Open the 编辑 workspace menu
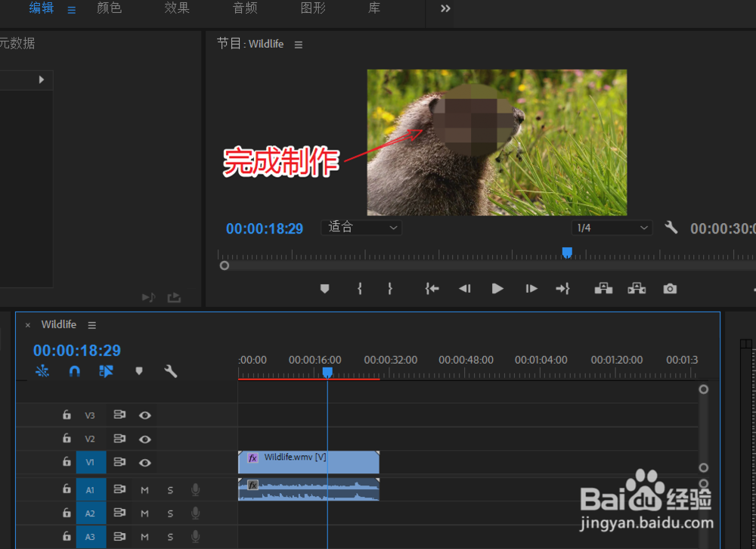756x549 pixels. pyautogui.click(x=71, y=10)
